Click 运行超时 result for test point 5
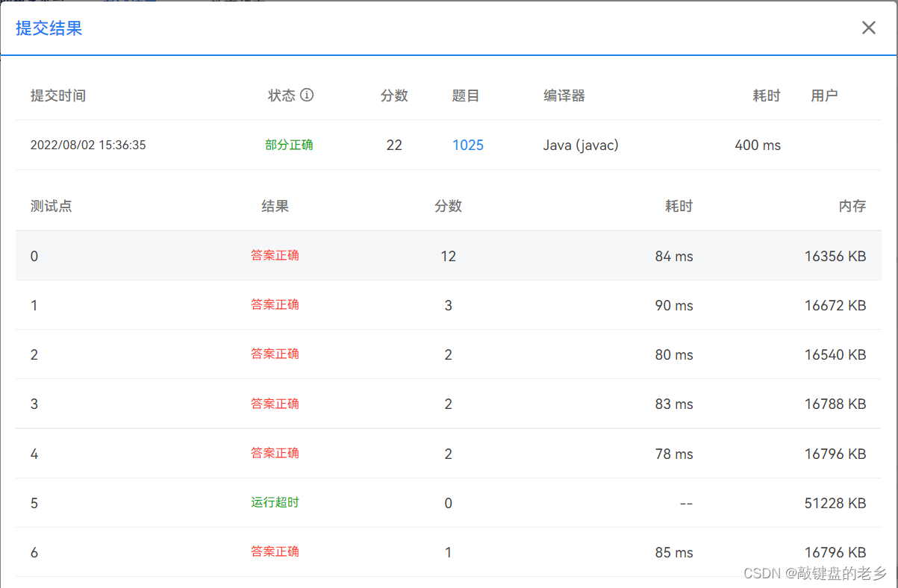This screenshot has height=588, width=898. 275,503
